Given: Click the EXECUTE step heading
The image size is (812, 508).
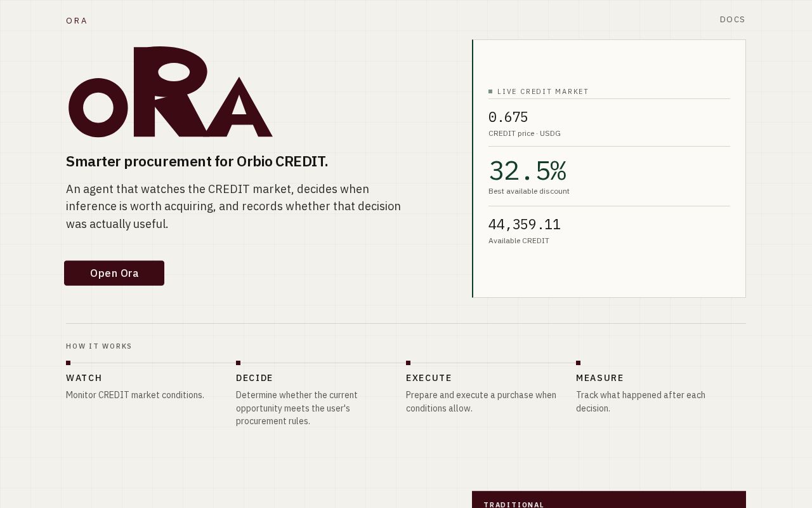Looking at the screenshot, I should [x=429, y=378].
